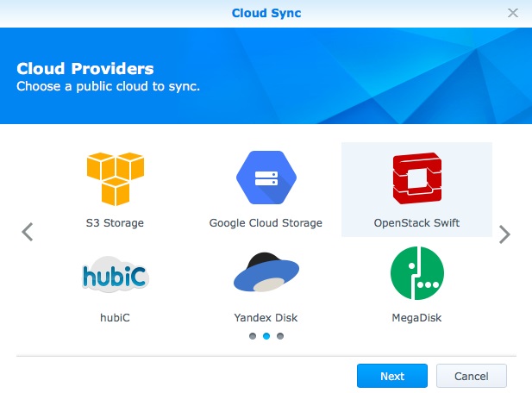Click the 'hubiC' provider name
The height and width of the screenshot is (393, 532).
pos(115,318)
